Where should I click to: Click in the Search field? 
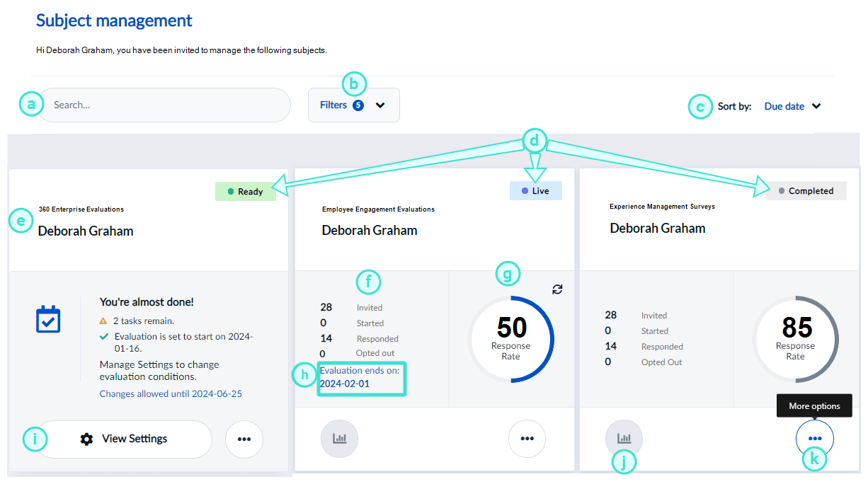(164, 105)
